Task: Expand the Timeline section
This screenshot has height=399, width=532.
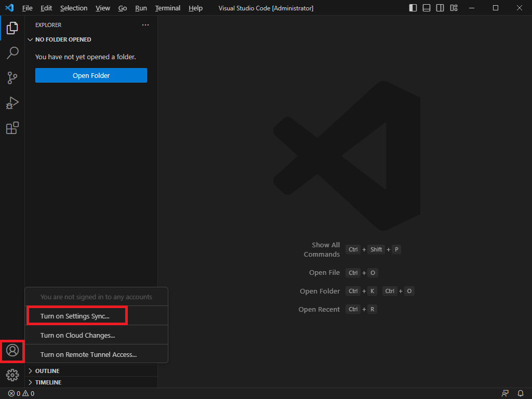Action: click(x=48, y=382)
